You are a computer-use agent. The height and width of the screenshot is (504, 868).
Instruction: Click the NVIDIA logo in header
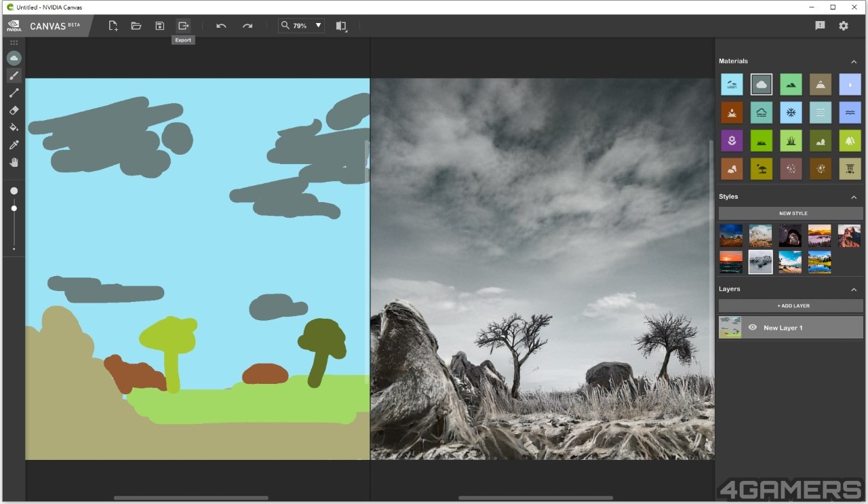coord(14,26)
